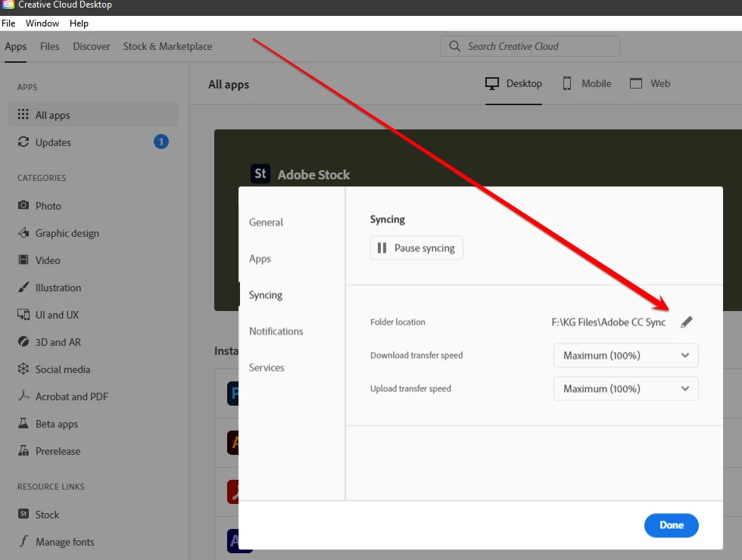Open the File menu
Viewport: 742px width, 560px height.
(8, 23)
